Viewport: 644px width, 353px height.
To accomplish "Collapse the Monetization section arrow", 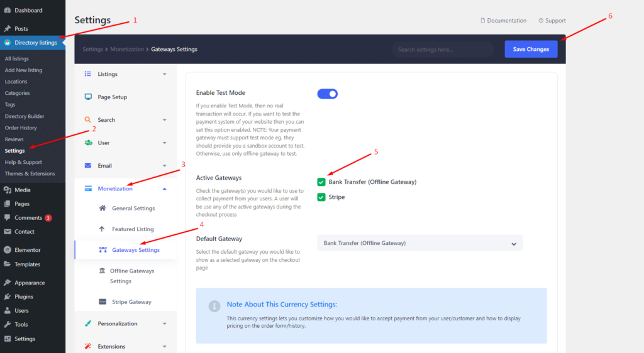I will click(x=164, y=189).
